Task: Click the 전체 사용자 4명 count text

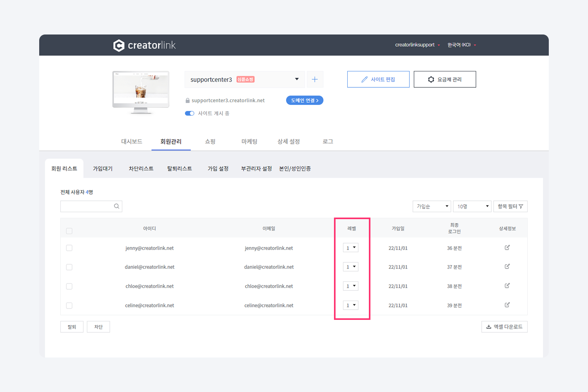Action: [76, 192]
